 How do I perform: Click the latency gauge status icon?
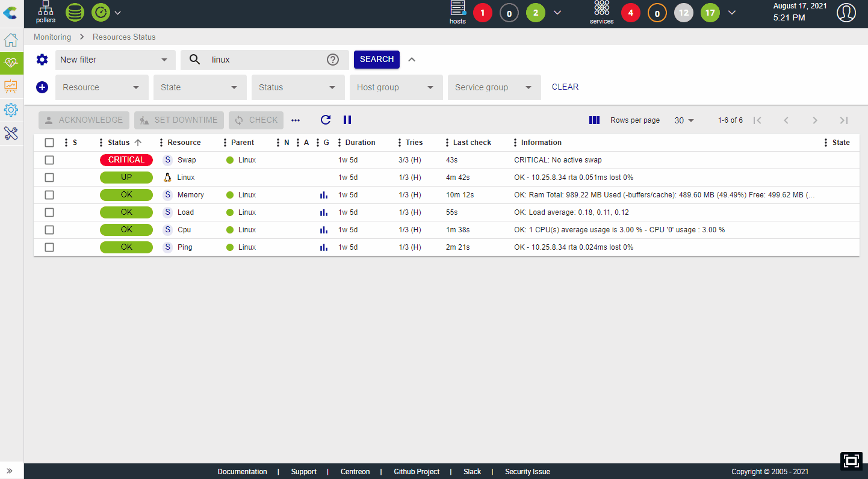pyautogui.click(x=101, y=12)
